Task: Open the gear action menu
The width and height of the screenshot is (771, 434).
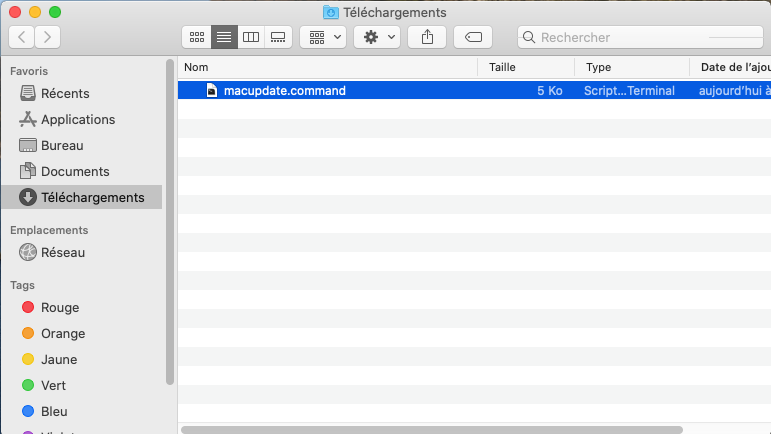Action: click(x=377, y=37)
